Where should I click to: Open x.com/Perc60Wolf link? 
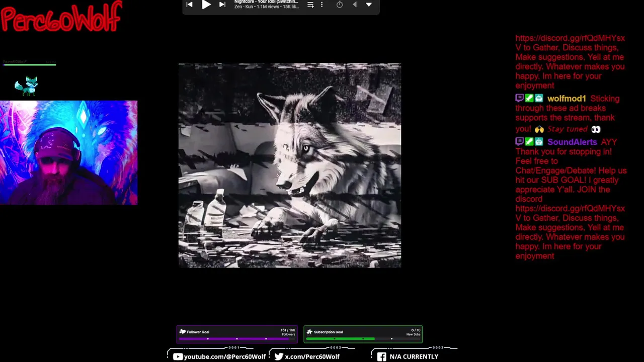click(312, 356)
